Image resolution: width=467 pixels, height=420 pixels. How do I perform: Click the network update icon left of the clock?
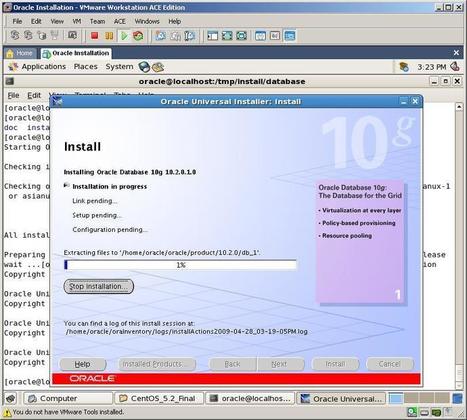click(x=404, y=67)
